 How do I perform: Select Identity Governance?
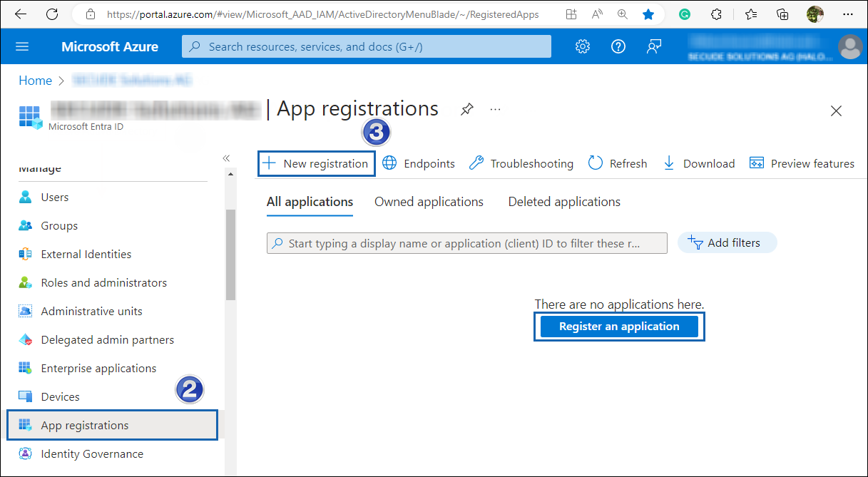point(92,453)
